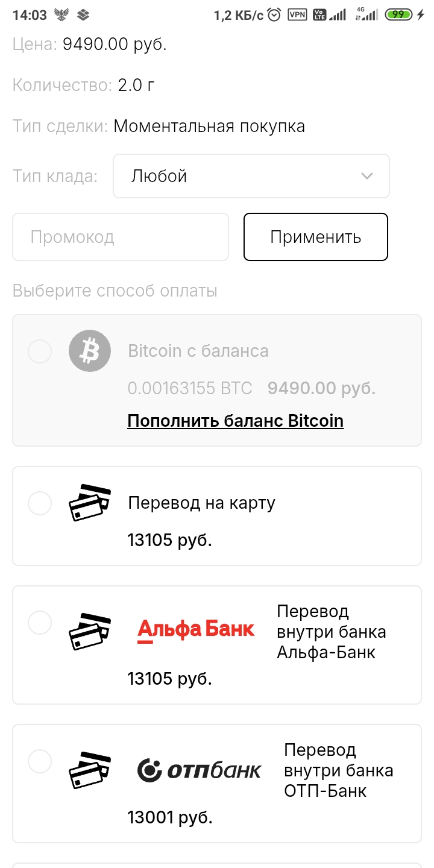The width and height of the screenshot is (434, 868).
Task: Open the Тип клада dropdown showing Любой
Action: click(x=251, y=176)
